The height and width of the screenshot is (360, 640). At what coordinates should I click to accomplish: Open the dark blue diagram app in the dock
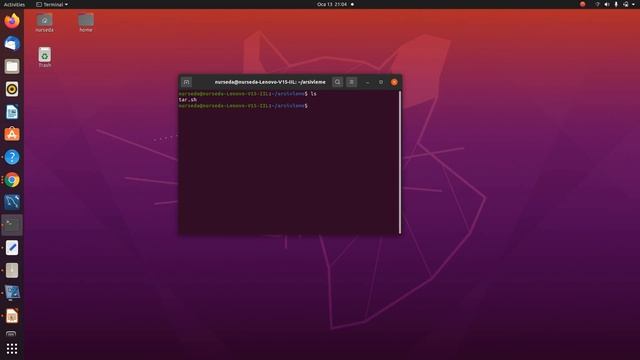[x=12, y=202]
